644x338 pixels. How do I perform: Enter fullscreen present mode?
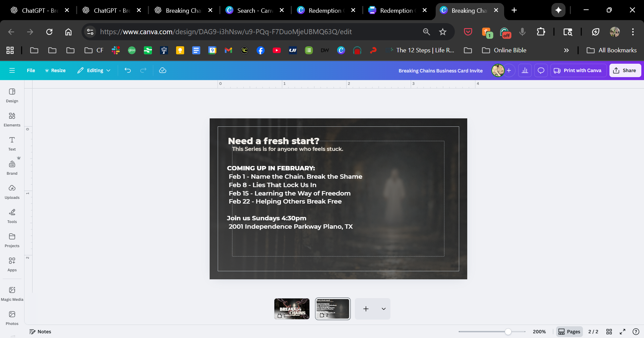(x=623, y=332)
